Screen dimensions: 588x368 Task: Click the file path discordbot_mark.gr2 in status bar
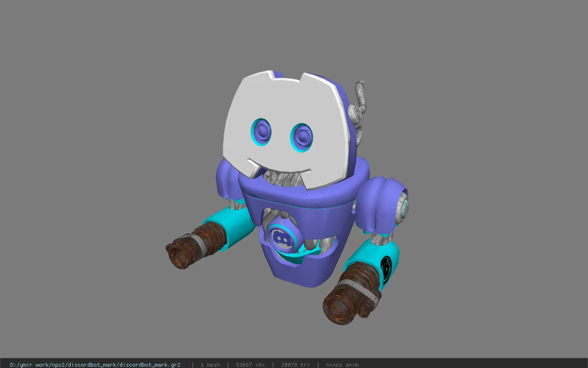95,365
